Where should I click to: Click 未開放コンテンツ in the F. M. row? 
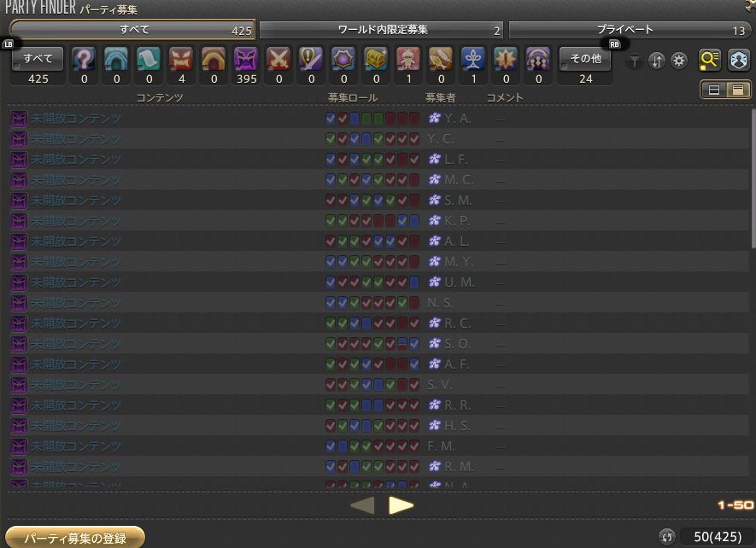tap(76, 446)
